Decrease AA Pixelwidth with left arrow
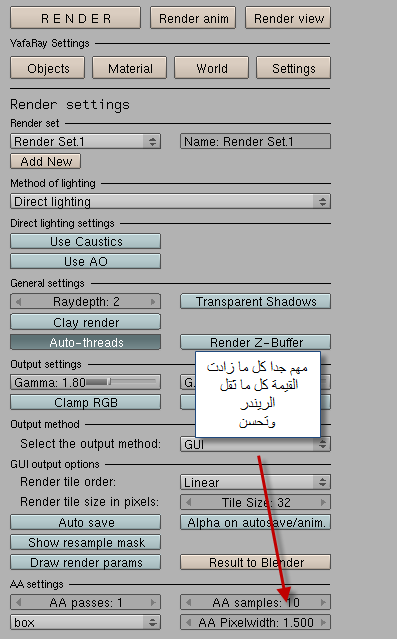 click(188, 622)
